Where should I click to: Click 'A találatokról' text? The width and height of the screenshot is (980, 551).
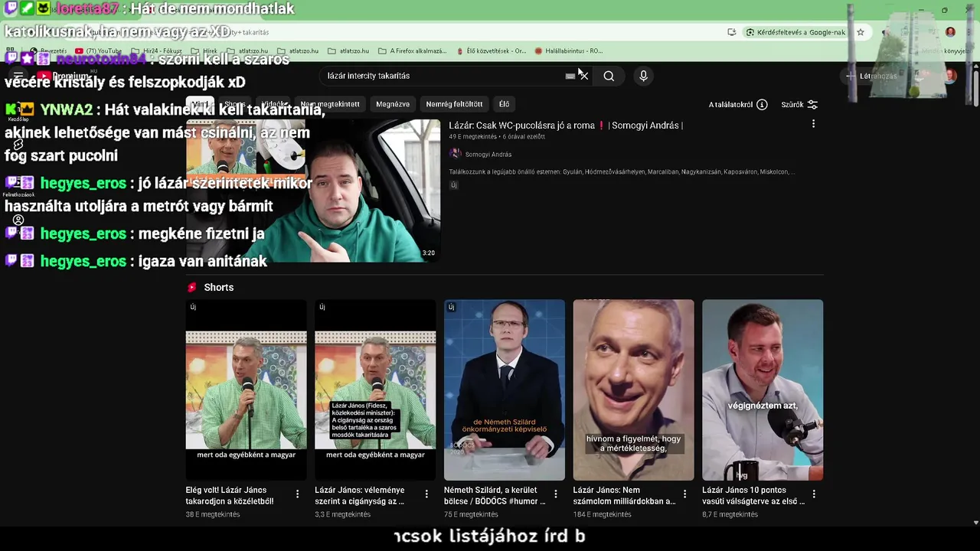(730, 104)
